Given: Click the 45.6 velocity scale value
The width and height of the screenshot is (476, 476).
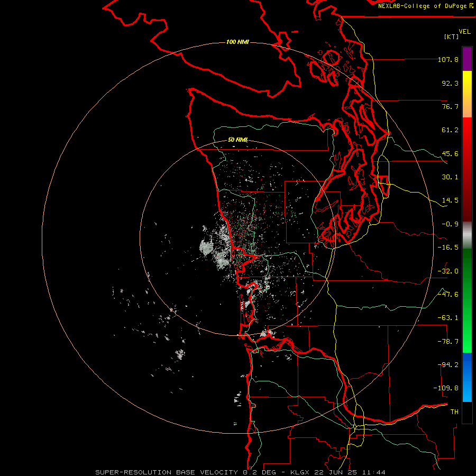Looking at the screenshot, I should [x=450, y=153].
